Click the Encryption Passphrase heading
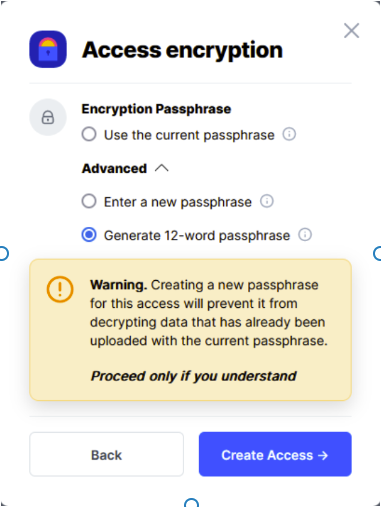 pyautogui.click(x=156, y=109)
